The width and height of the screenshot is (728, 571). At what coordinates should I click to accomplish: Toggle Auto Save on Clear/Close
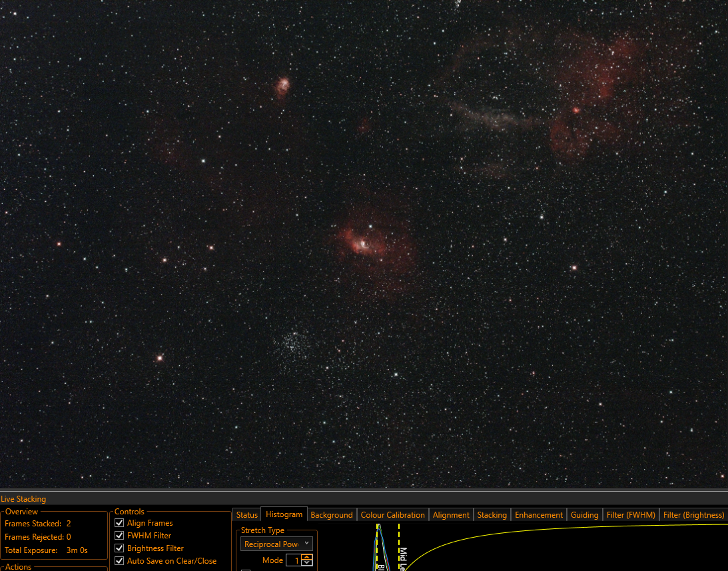(x=119, y=561)
